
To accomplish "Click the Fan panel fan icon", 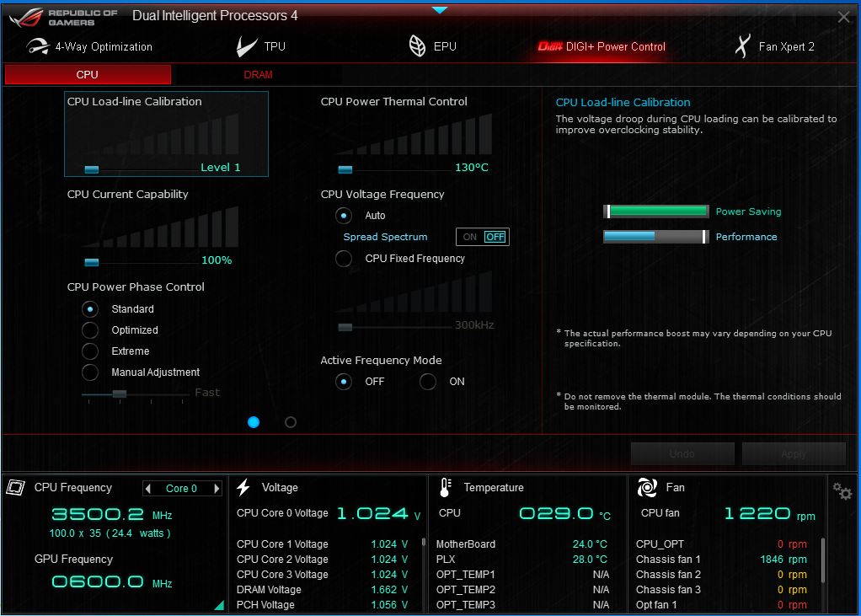I will pos(647,487).
